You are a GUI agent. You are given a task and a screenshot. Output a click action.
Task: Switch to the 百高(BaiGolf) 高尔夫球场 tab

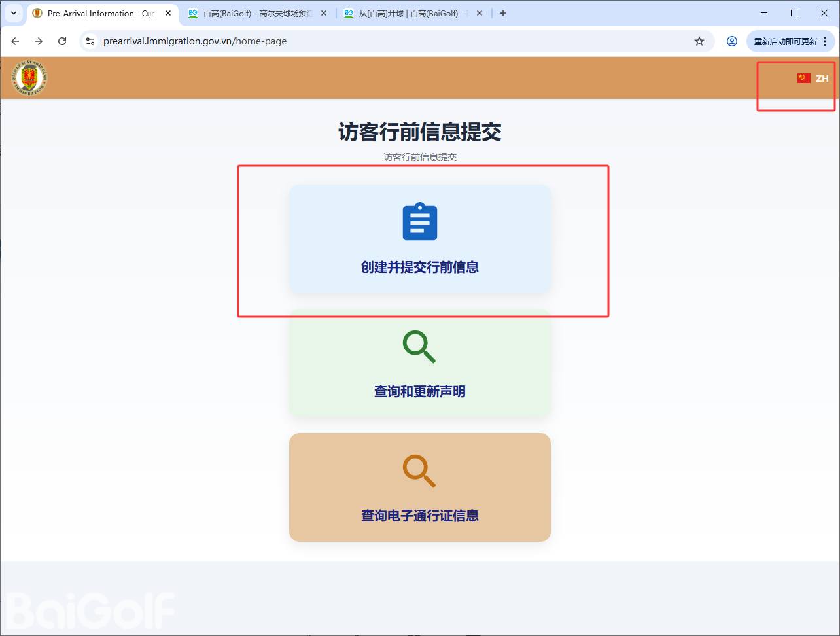257,13
